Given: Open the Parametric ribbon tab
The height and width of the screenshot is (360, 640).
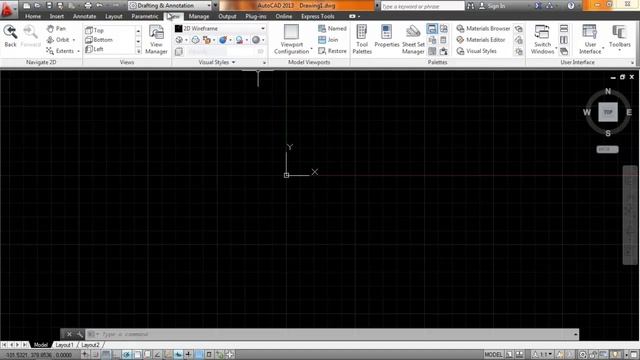Looking at the screenshot, I should click(x=144, y=16).
